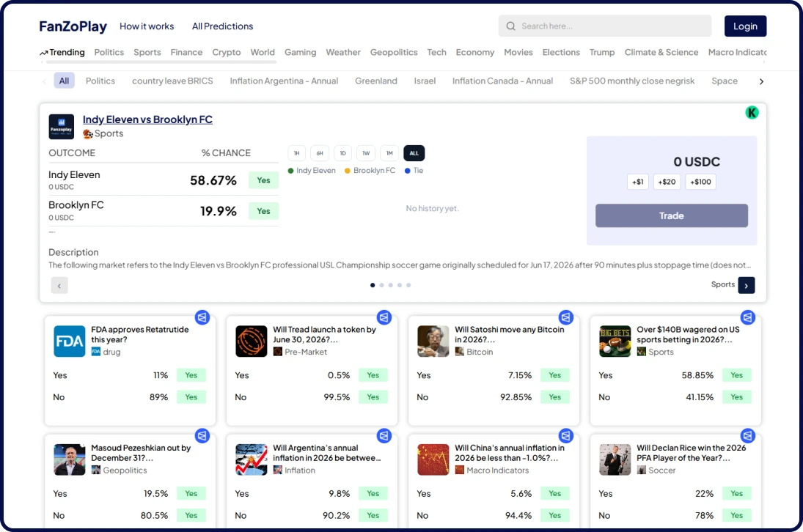803x532 pixels.
Task: Click the magnifier icon in search bar
Action: [510, 26]
